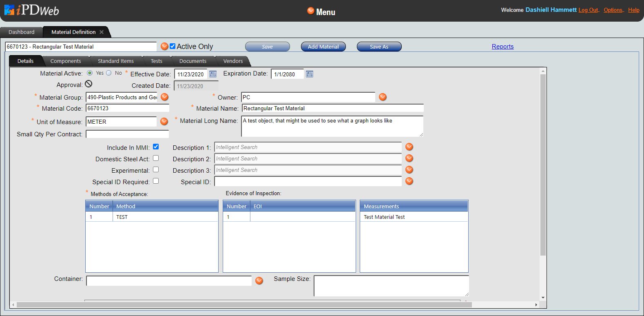This screenshot has width=644, height=316.
Task: Expand the Material Group dropdown
Action: coord(164,97)
